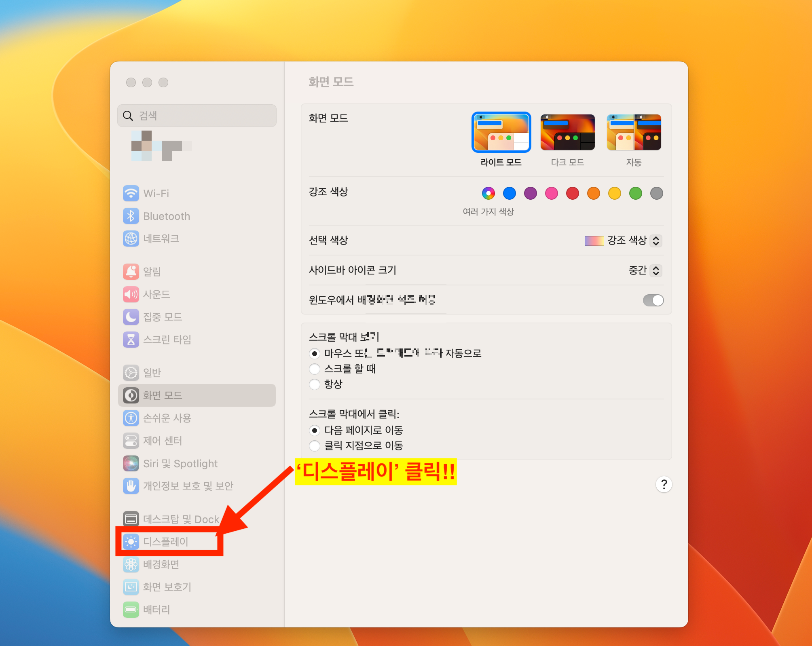Open Siri 및 Spotlight icon
Image resolution: width=812 pixels, height=646 pixels.
pos(131,463)
